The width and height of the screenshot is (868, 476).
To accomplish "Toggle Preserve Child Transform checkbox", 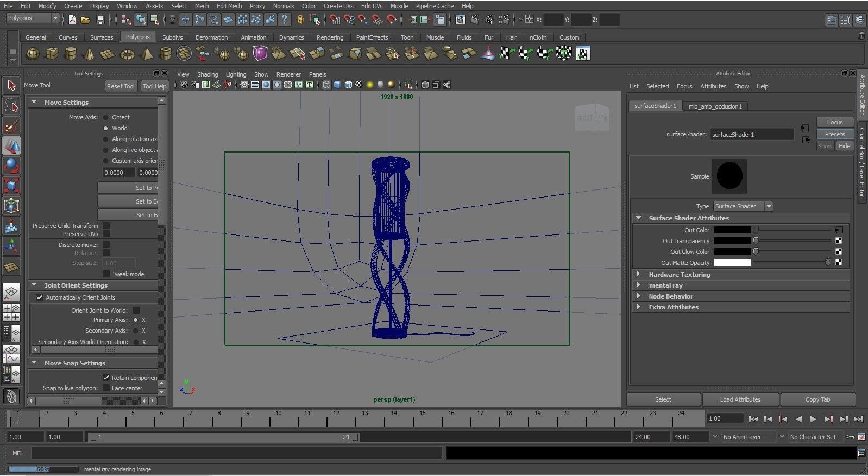I will (106, 226).
